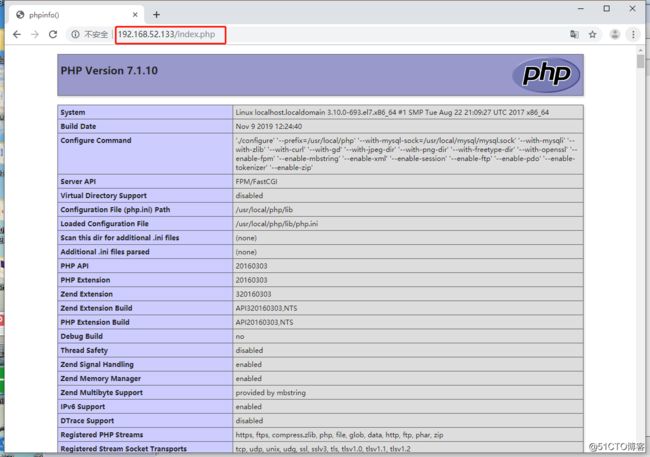
Task: Click the DTrace Support label
Action: pos(87,421)
